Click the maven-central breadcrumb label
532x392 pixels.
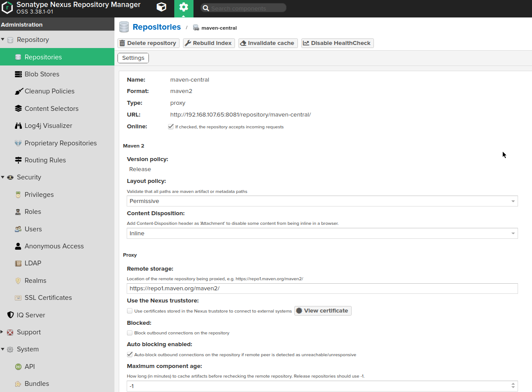[x=219, y=28]
